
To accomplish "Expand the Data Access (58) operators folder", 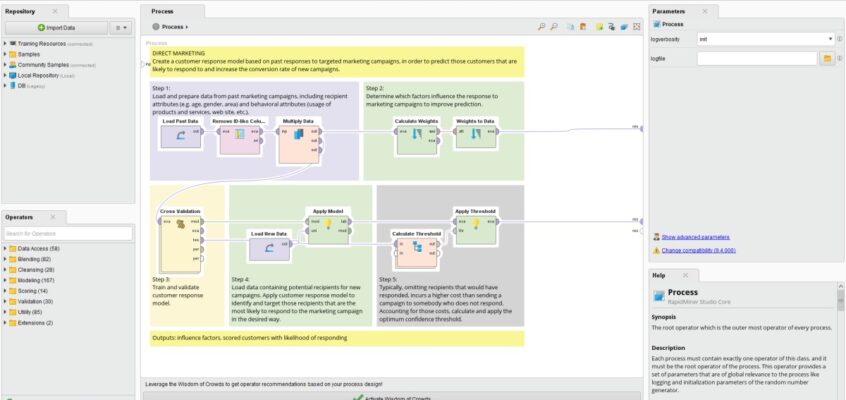I will (5, 248).
